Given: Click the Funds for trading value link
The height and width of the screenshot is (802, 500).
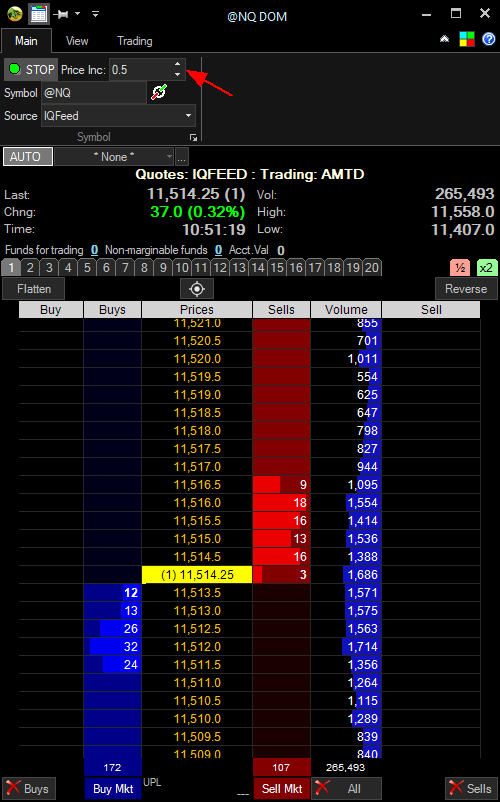Looking at the screenshot, I should coord(95,250).
